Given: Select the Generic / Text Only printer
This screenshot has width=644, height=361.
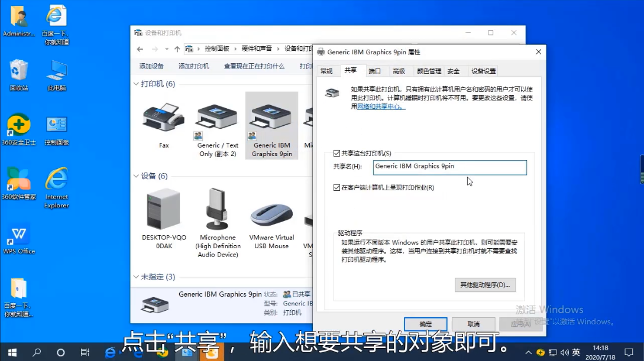Looking at the screenshot, I should (218, 118).
